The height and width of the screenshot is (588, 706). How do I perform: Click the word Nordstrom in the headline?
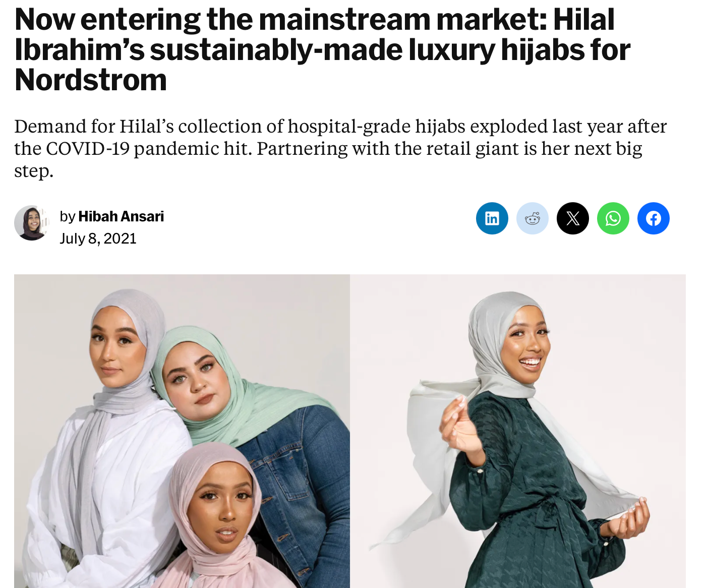91,80
